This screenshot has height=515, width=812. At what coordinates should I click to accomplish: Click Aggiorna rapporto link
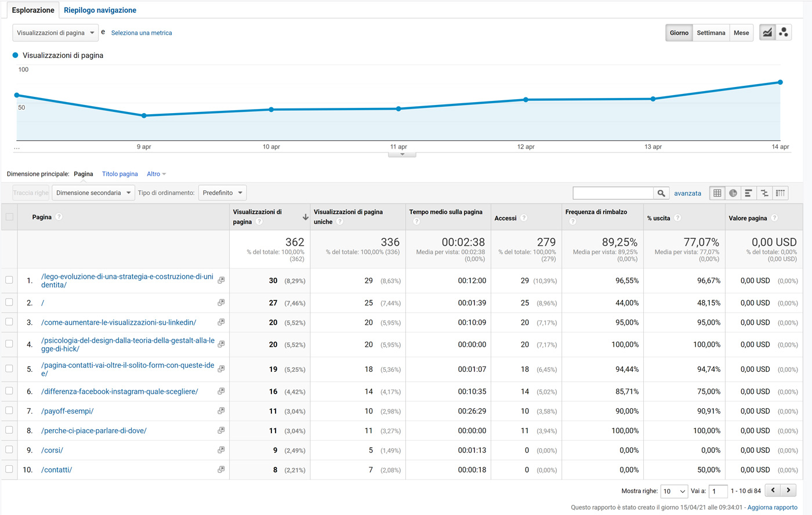(772, 507)
